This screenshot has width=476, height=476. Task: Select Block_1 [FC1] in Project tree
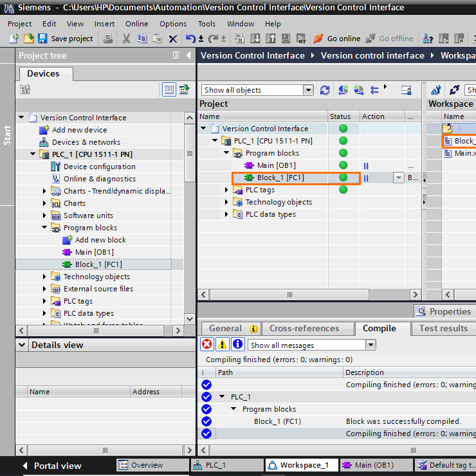pyautogui.click(x=98, y=264)
